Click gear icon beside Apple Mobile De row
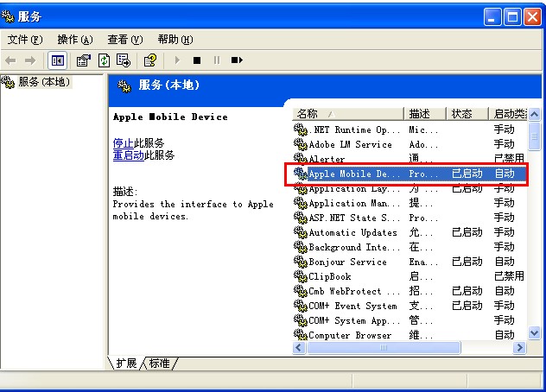Screen dimensions: 546x392 pyautogui.click(x=300, y=174)
